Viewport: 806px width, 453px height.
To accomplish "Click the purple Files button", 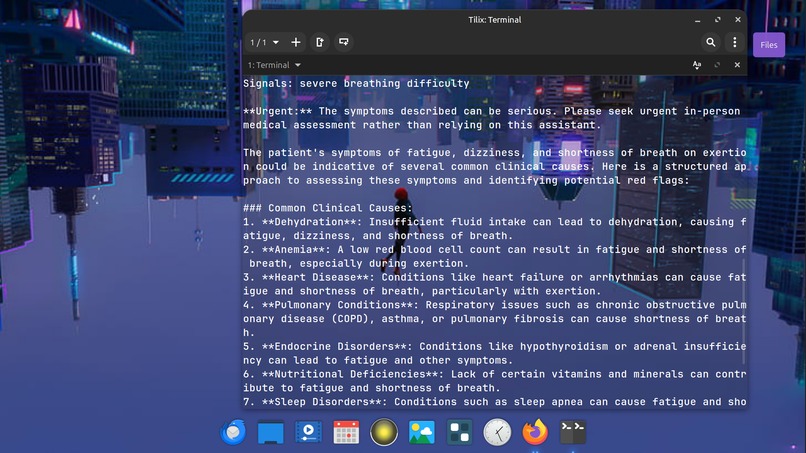I will point(768,45).
